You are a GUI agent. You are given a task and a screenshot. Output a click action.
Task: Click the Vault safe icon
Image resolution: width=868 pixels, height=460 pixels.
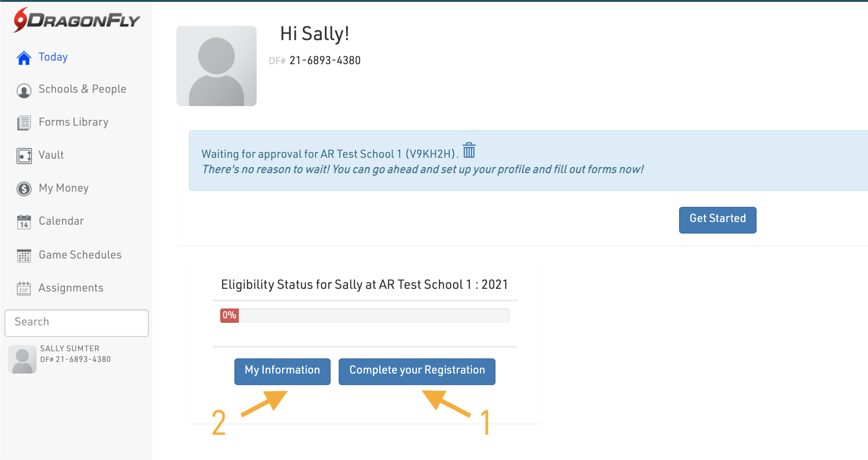pyautogui.click(x=24, y=156)
